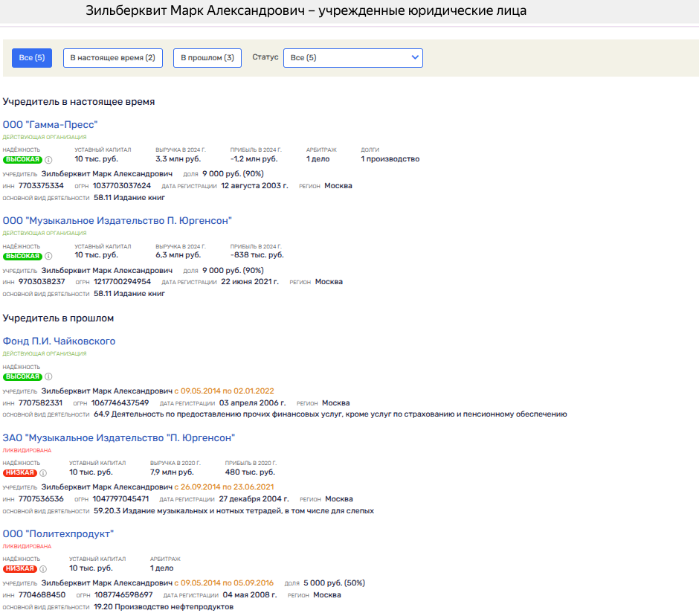Open ООО "Гамма-Пресс" company page
Viewport: 699px width, 616px height.
(50, 124)
